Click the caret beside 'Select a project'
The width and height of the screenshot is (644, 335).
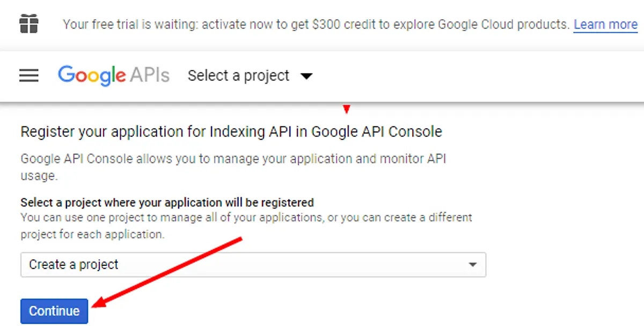pos(306,76)
